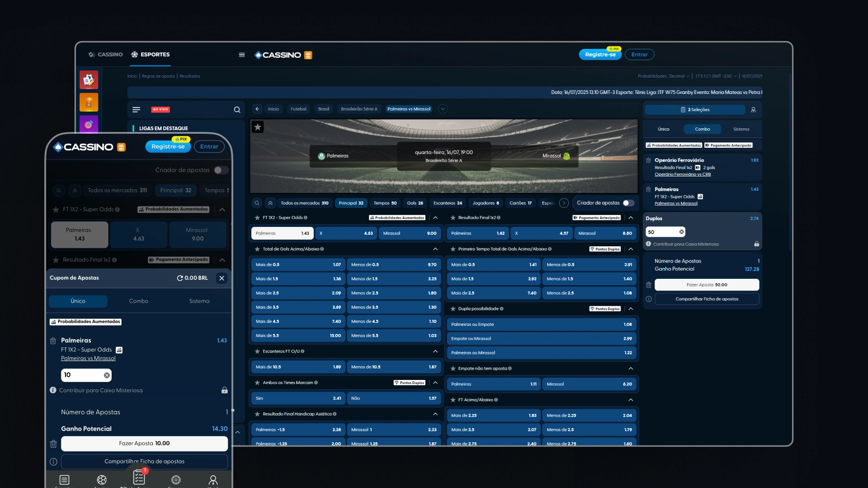
Task: Open the trophy icon in left sidebar
Action: point(89,102)
